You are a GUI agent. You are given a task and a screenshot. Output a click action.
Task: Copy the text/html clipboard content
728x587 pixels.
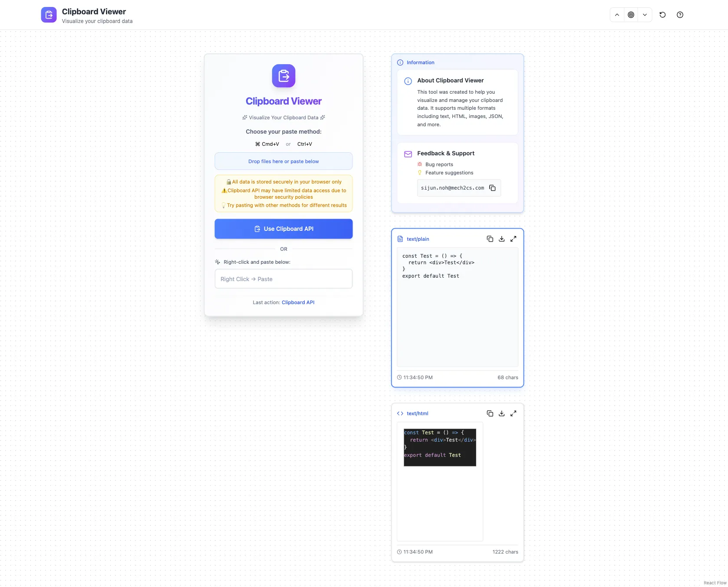point(490,413)
